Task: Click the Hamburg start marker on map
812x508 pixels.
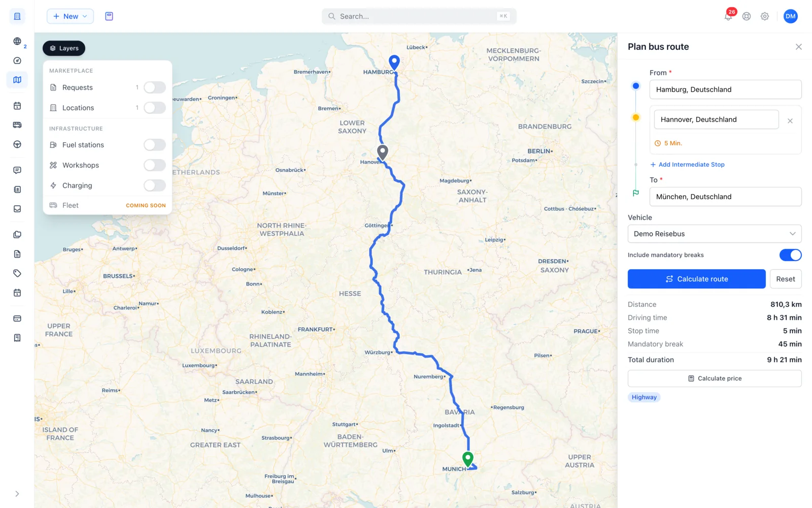Action: [x=394, y=62]
